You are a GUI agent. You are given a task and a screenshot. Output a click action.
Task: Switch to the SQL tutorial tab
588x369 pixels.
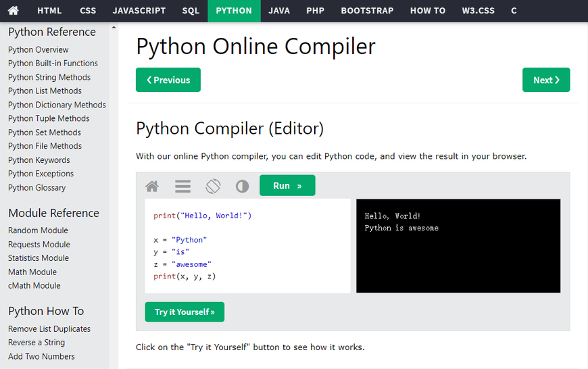pyautogui.click(x=191, y=11)
